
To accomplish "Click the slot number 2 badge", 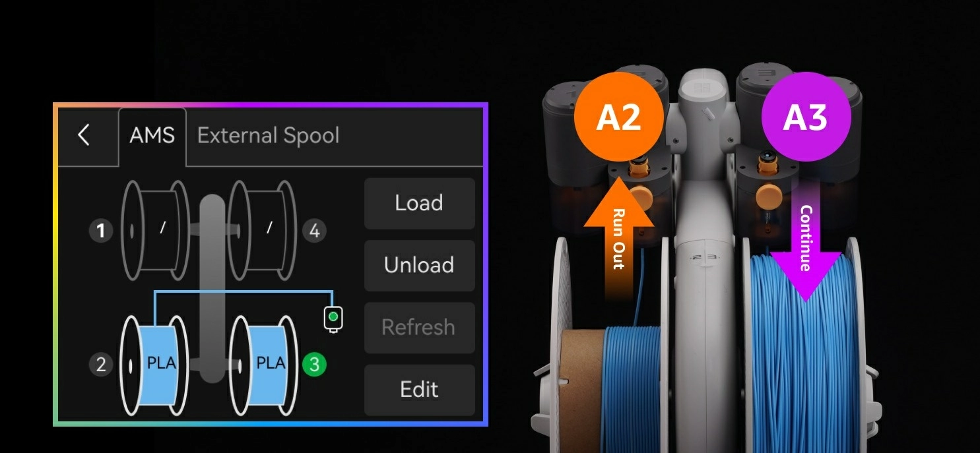I will (x=101, y=365).
